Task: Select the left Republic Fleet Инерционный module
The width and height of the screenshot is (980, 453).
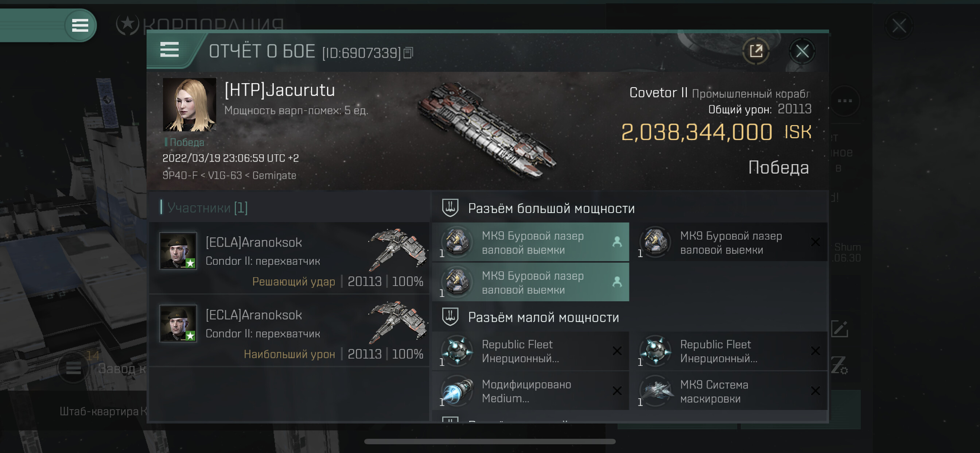Action: (530, 351)
